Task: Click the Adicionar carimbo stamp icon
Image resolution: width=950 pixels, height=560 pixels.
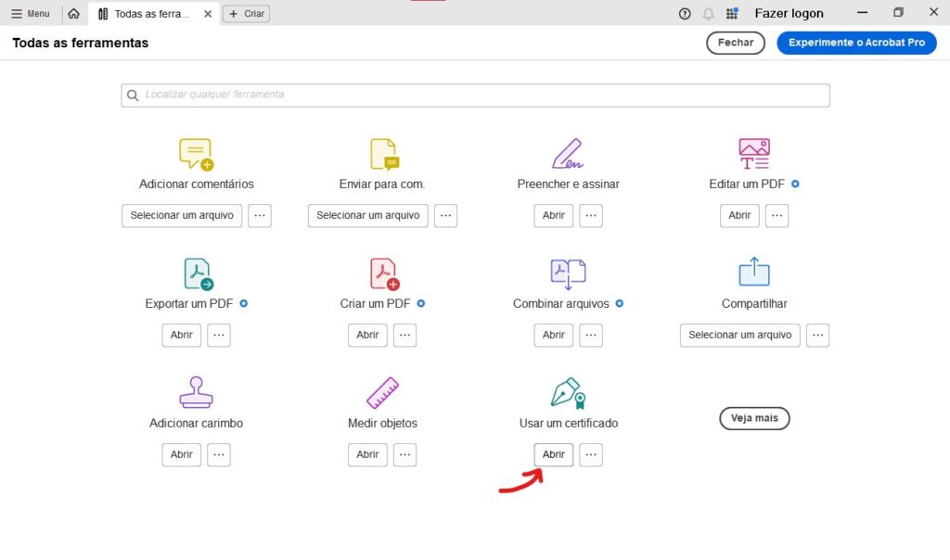Action: pos(197,391)
